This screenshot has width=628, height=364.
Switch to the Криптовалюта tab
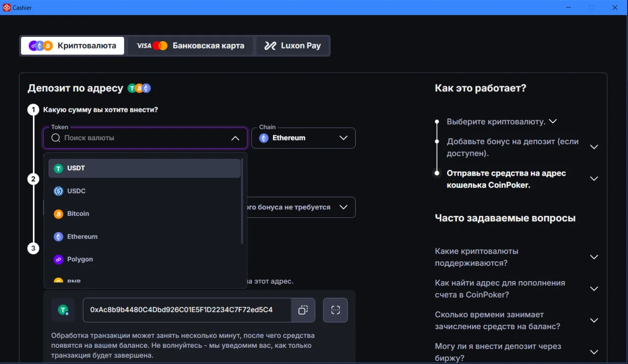pos(73,46)
